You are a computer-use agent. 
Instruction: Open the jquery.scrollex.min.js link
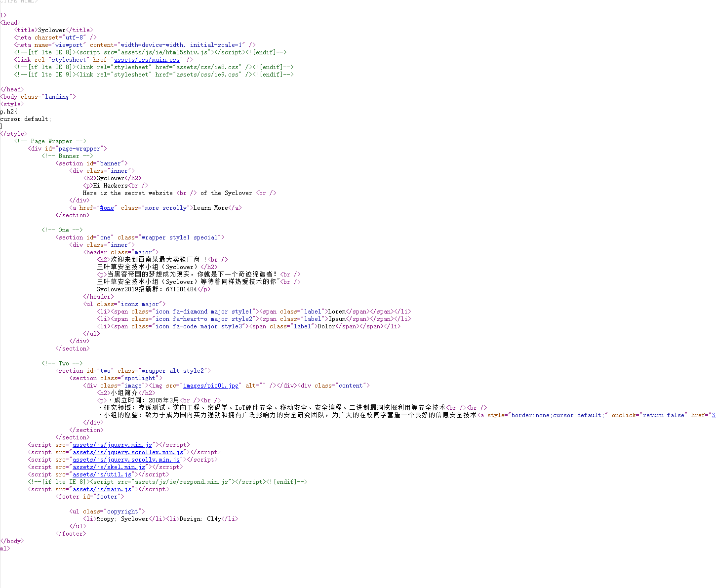click(128, 452)
